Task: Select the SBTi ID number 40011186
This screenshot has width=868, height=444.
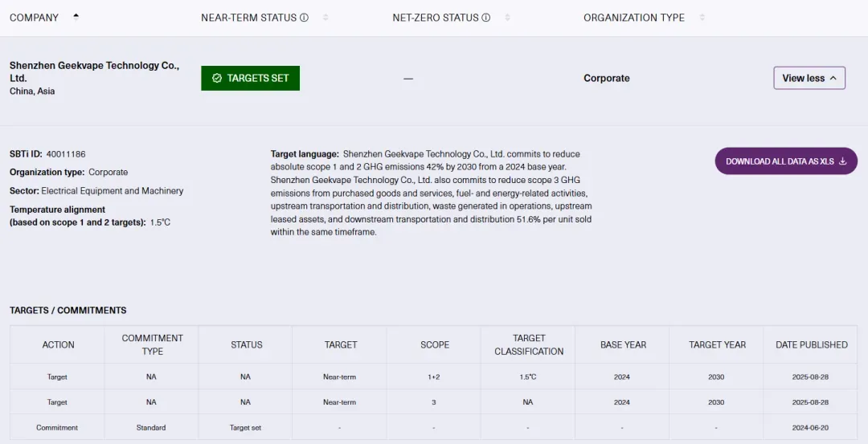Action: tap(66, 153)
